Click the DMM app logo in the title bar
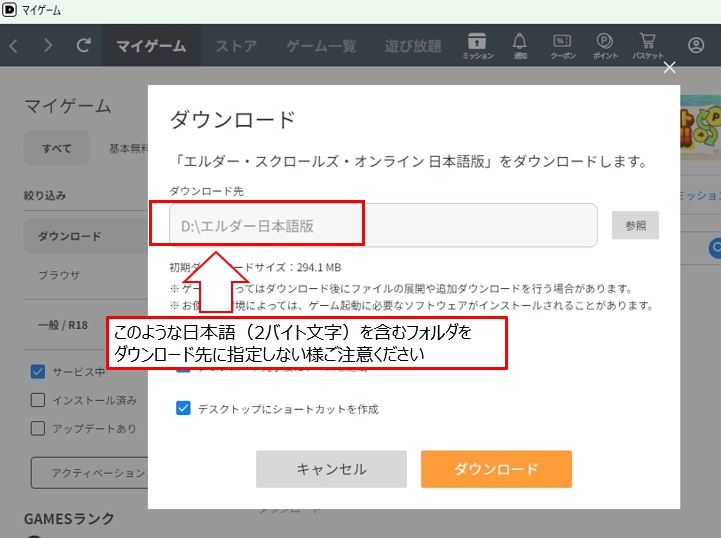721x538 pixels. (9, 10)
